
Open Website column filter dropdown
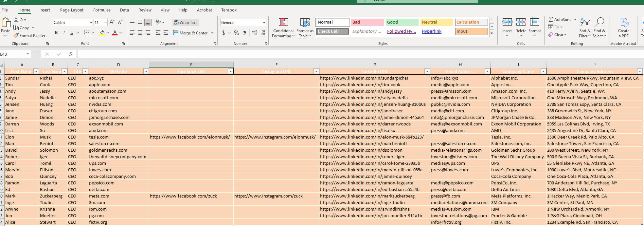coord(146,71)
